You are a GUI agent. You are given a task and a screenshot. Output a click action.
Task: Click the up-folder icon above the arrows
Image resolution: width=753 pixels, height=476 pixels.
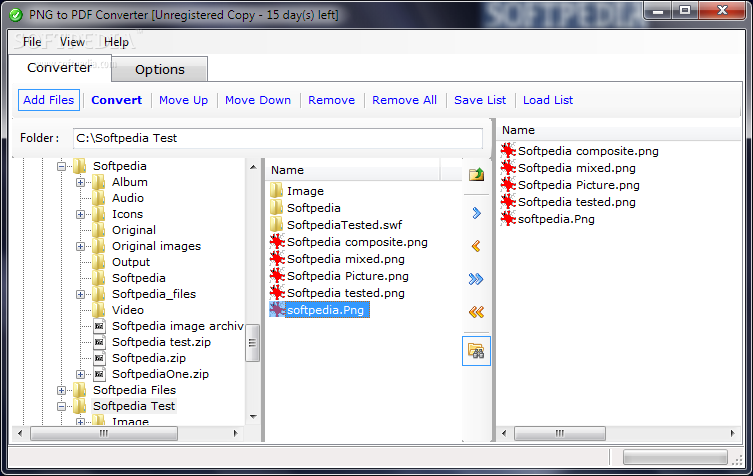pyautogui.click(x=476, y=174)
